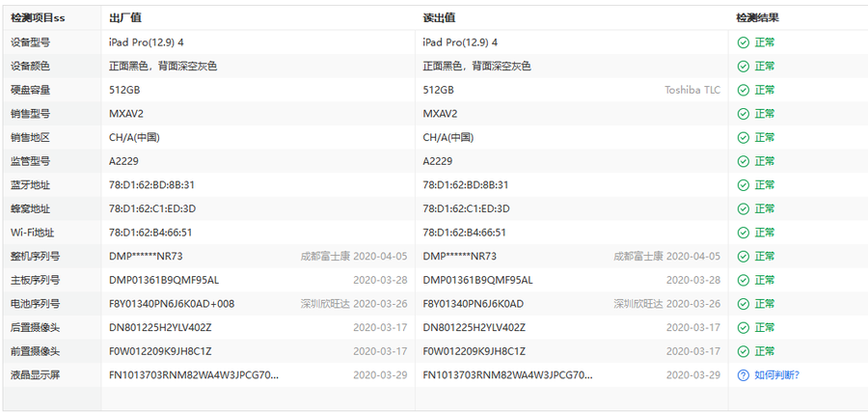This screenshot has height=413, width=868.
Task: Click the green check icon in 硬盘容量 row
Action: click(743, 90)
